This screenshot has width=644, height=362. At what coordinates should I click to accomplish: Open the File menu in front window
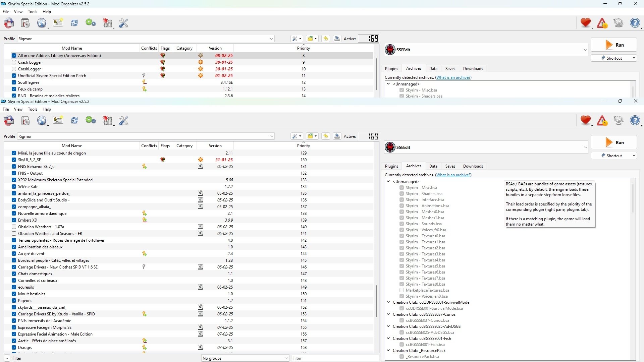point(6,109)
